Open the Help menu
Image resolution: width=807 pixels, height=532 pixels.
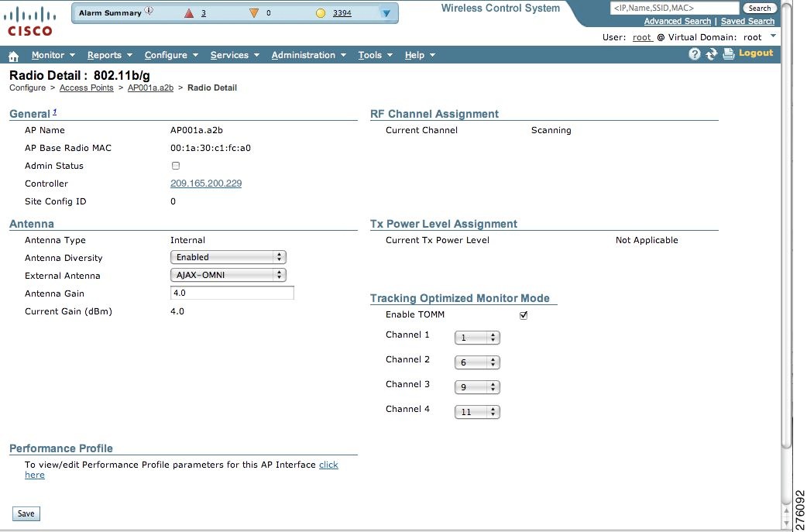(420, 55)
